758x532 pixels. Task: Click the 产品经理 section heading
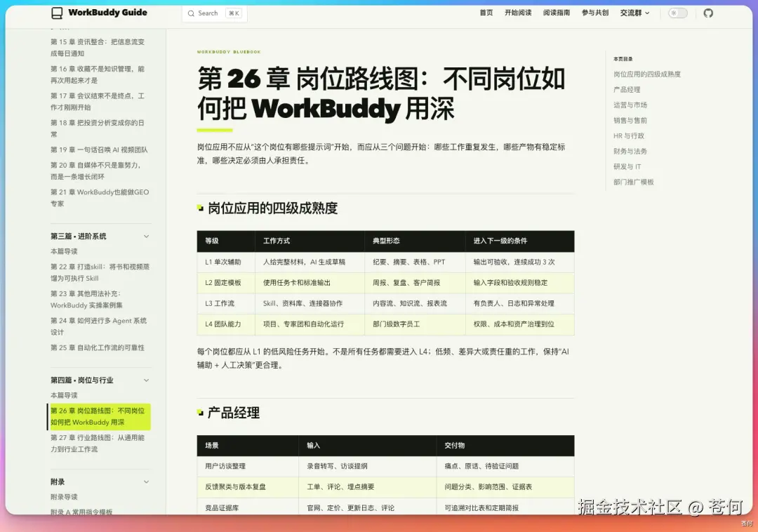(234, 413)
